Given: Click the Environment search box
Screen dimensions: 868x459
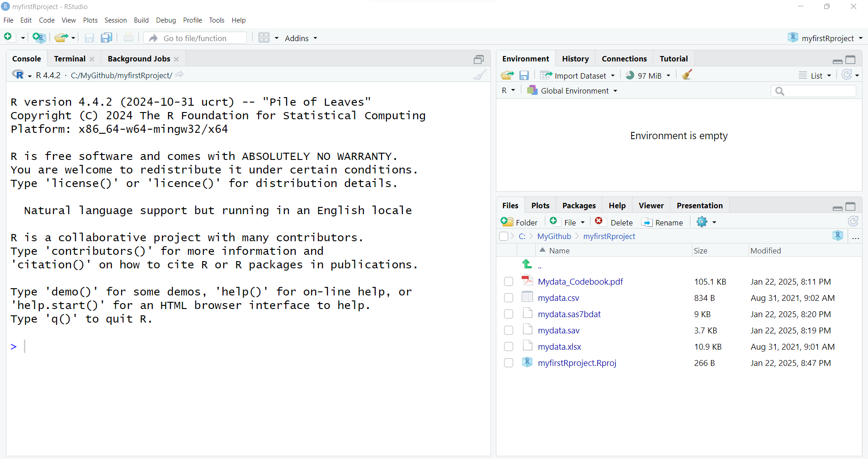Looking at the screenshot, I should tap(813, 91).
